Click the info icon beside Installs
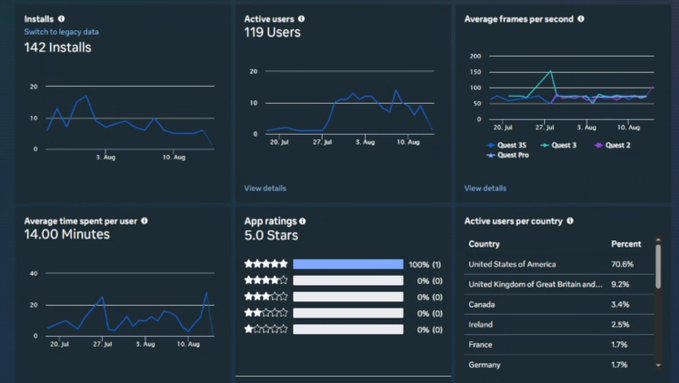 pyautogui.click(x=61, y=19)
